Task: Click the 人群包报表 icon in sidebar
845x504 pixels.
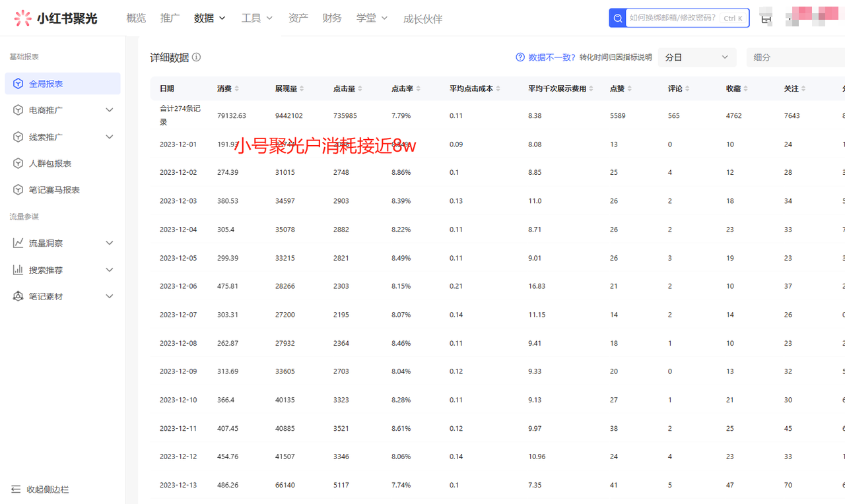Action: point(18,163)
